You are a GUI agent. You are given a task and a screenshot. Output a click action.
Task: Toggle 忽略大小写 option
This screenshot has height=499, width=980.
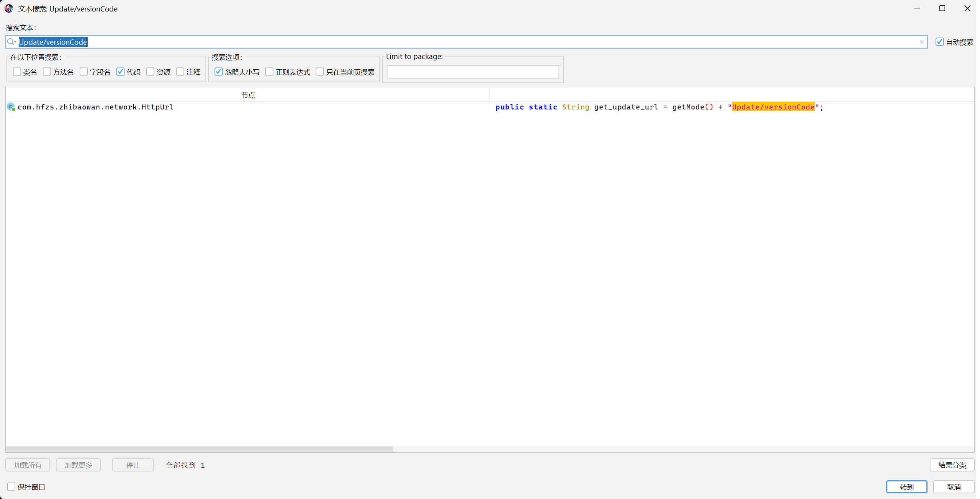tap(218, 72)
